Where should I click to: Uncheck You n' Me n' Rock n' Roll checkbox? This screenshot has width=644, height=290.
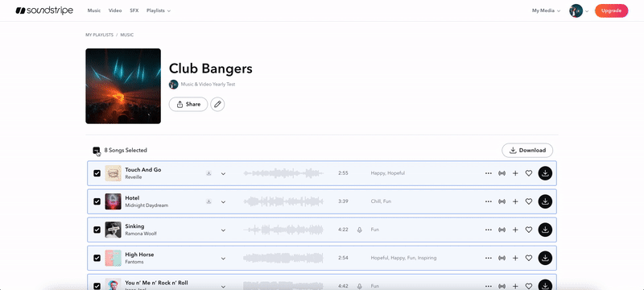[x=97, y=286]
